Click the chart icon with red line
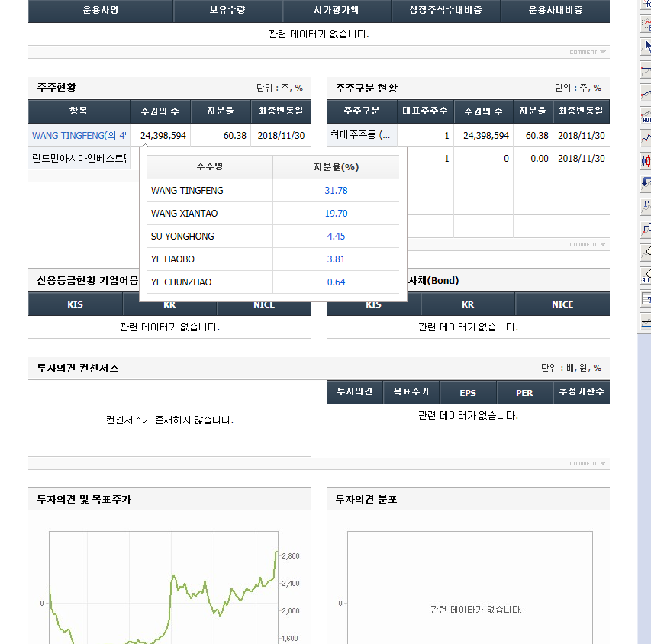651x644 pixels. pyautogui.click(x=646, y=24)
